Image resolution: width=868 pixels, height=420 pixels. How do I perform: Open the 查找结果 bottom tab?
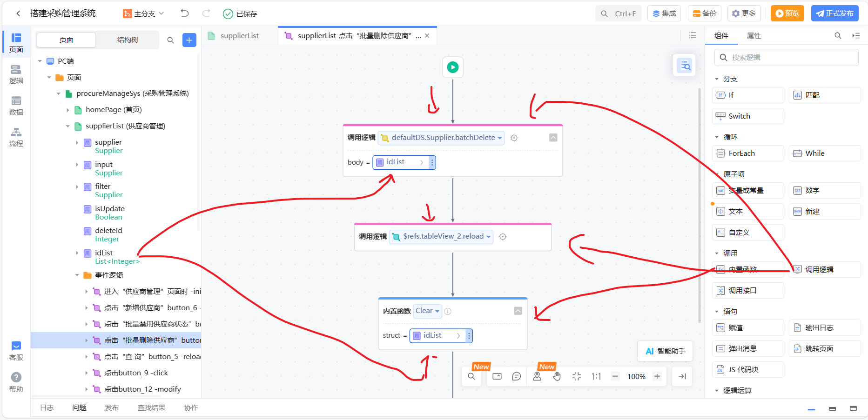click(151, 408)
